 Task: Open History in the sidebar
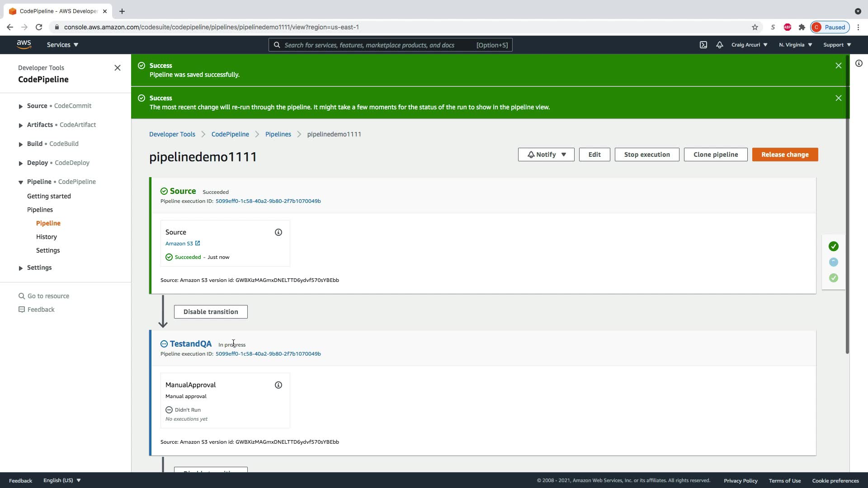(47, 237)
